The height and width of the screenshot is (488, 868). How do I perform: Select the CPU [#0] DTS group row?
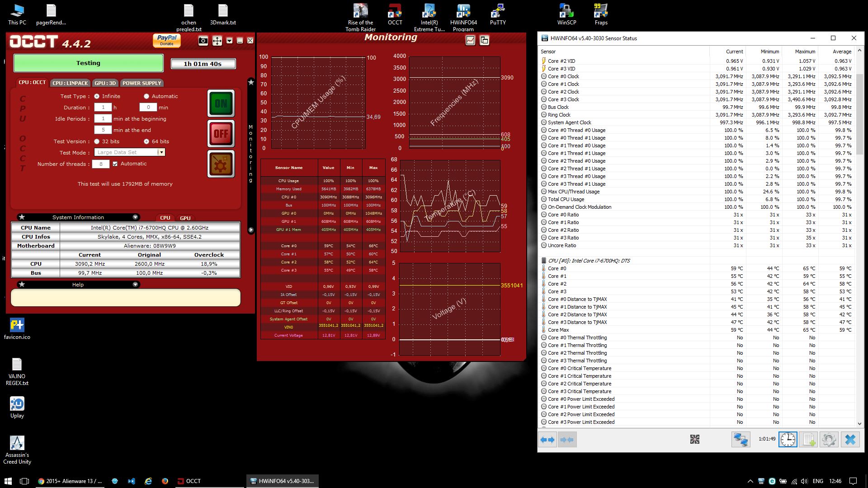click(x=696, y=261)
